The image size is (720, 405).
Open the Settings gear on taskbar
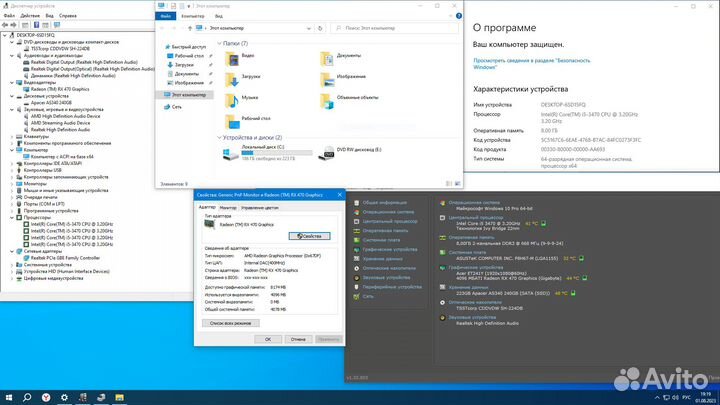pyautogui.click(x=64, y=397)
